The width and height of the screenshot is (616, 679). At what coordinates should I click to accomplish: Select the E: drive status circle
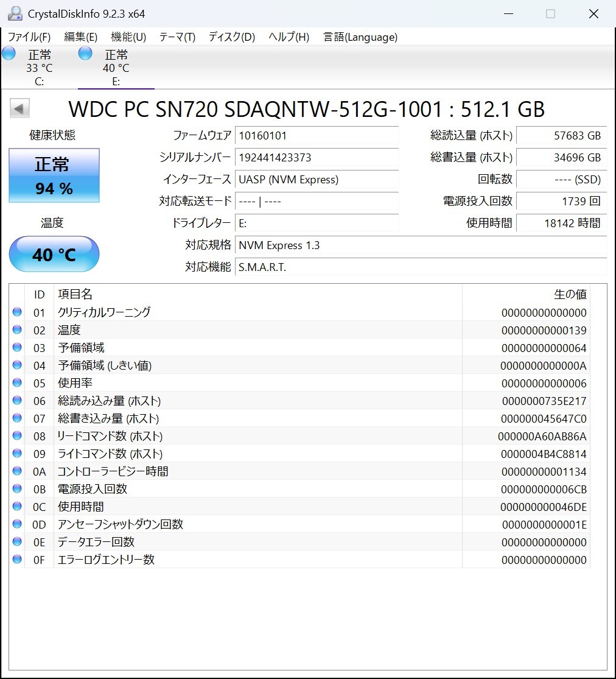click(85, 54)
